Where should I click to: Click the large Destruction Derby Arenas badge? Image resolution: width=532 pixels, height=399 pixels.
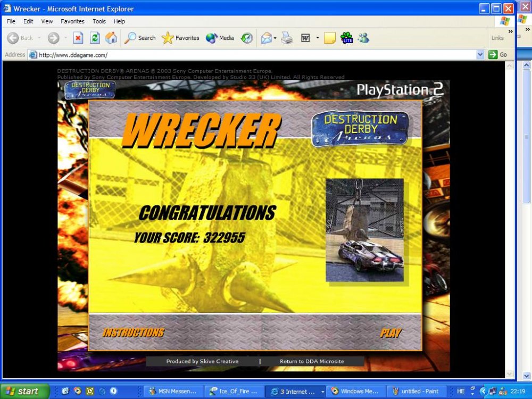click(360, 128)
